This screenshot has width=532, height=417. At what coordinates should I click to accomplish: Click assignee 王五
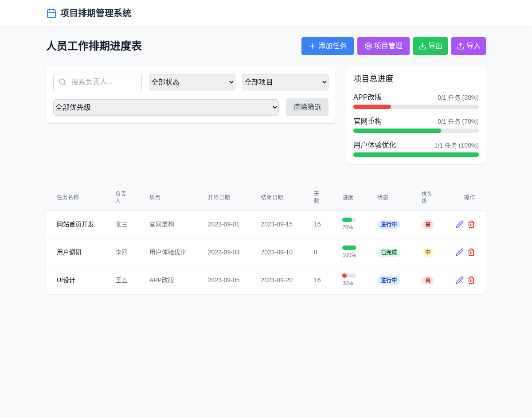pos(121,280)
